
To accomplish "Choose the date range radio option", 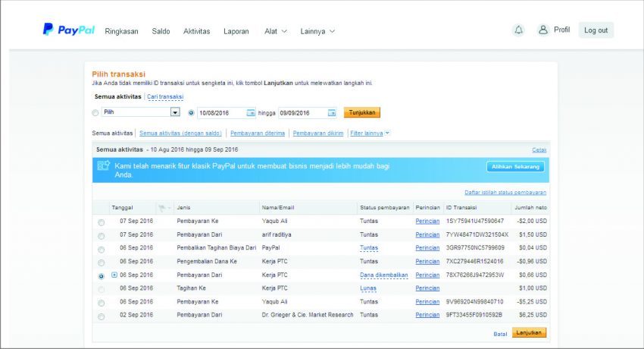I will point(191,113).
